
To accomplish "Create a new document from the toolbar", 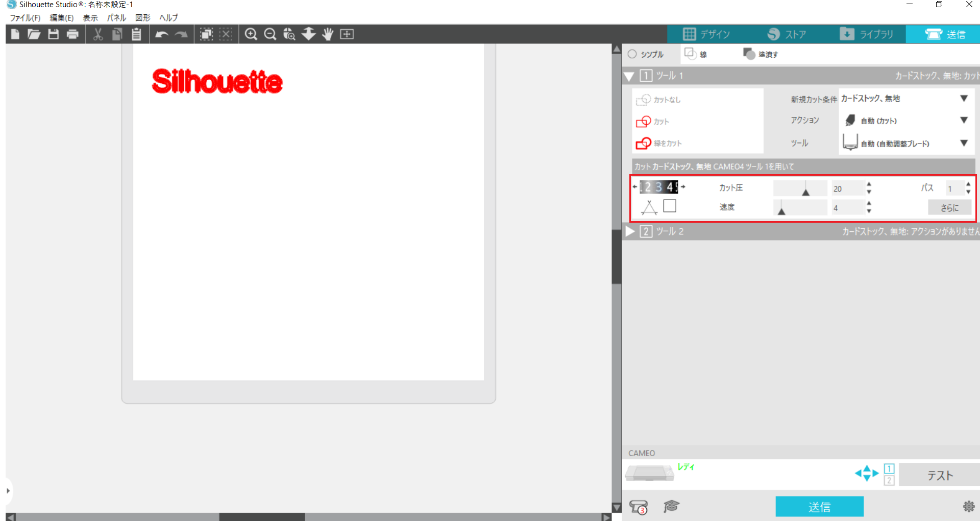I will [x=15, y=34].
